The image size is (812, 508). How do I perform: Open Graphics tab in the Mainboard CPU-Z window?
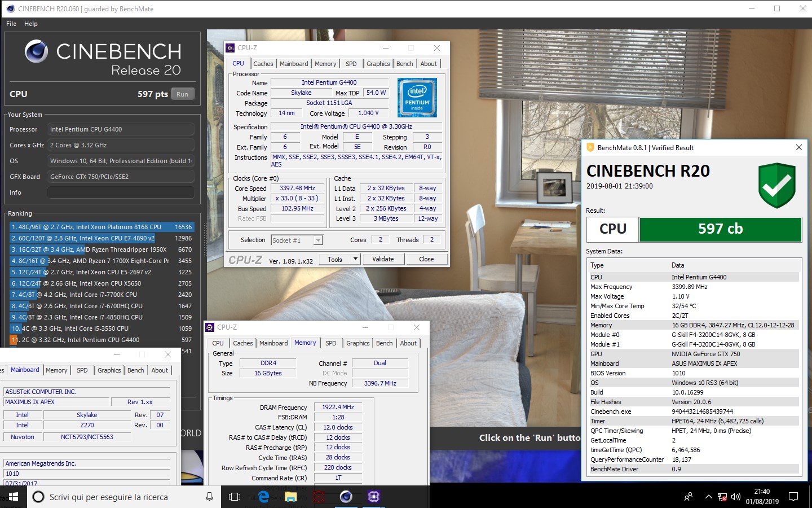point(109,370)
